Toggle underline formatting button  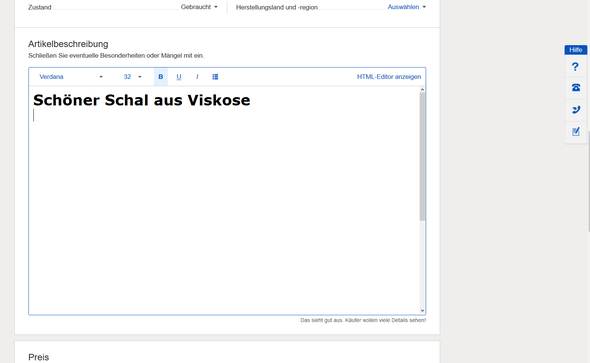point(179,77)
